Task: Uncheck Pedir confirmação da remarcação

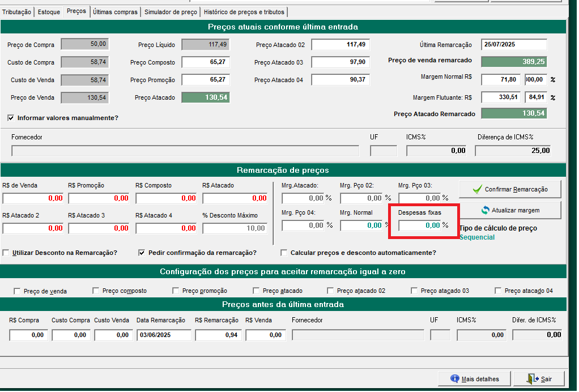Action: tap(142, 253)
